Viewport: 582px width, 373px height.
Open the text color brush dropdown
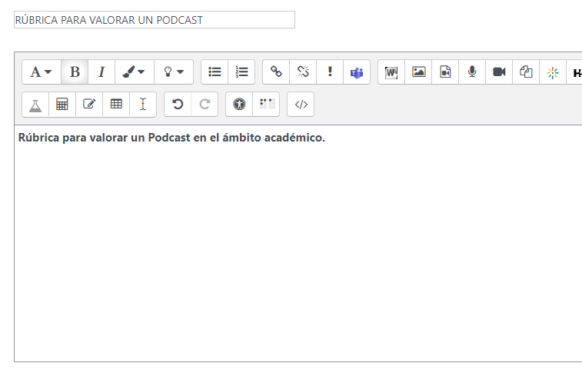click(134, 72)
